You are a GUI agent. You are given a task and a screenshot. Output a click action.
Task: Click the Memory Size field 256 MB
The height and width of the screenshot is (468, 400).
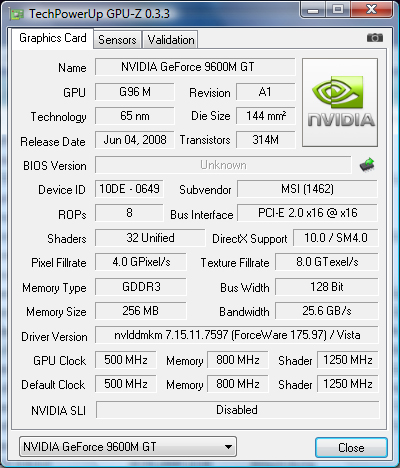click(141, 311)
